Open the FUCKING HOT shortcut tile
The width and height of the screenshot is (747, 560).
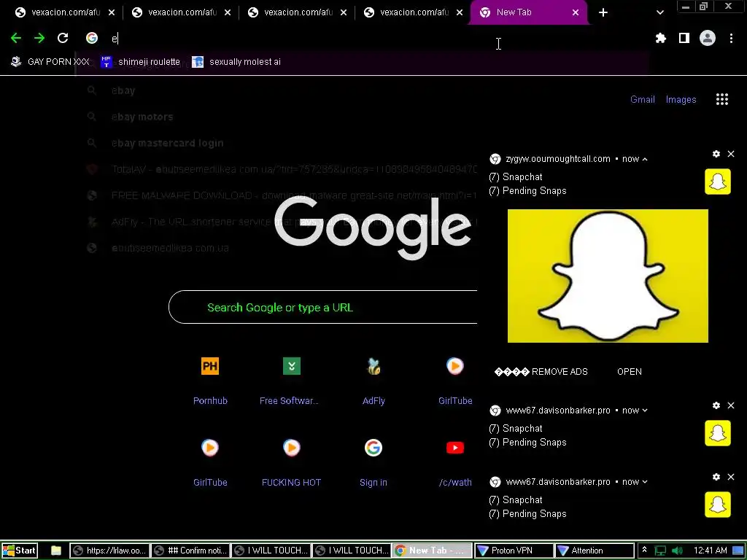(x=291, y=462)
